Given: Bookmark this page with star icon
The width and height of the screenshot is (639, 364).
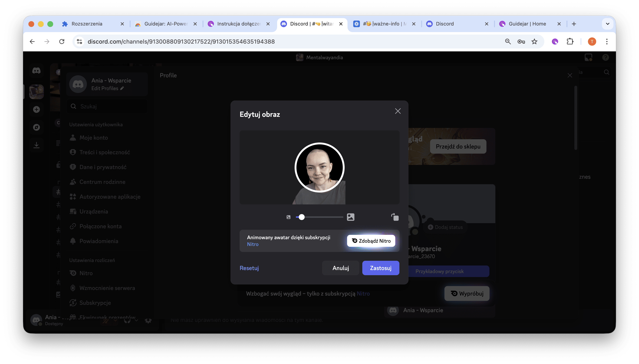Looking at the screenshot, I should [x=534, y=42].
